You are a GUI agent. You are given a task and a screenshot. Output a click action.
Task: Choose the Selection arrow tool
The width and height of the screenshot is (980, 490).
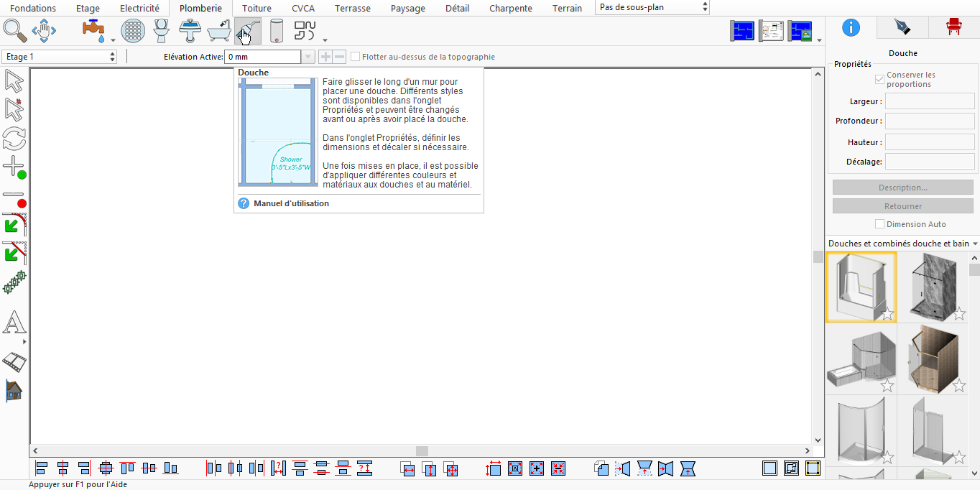(14, 80)
